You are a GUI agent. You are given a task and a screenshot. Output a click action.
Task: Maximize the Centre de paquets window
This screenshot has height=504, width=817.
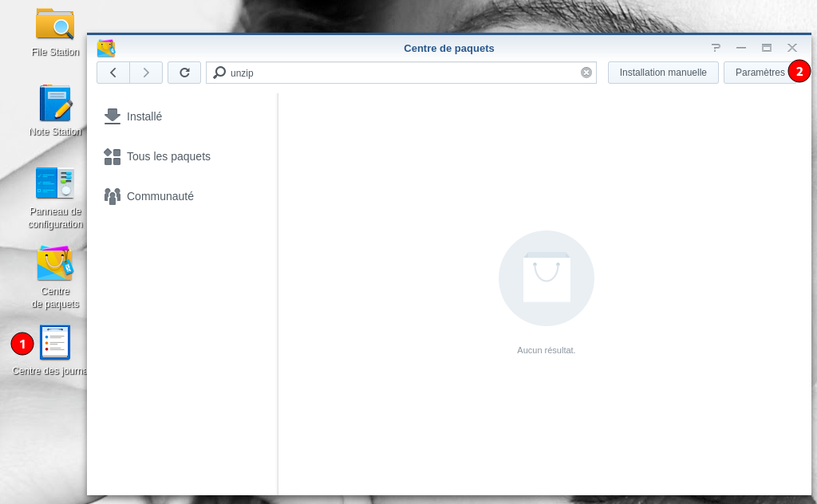click(x=767, y=48)
